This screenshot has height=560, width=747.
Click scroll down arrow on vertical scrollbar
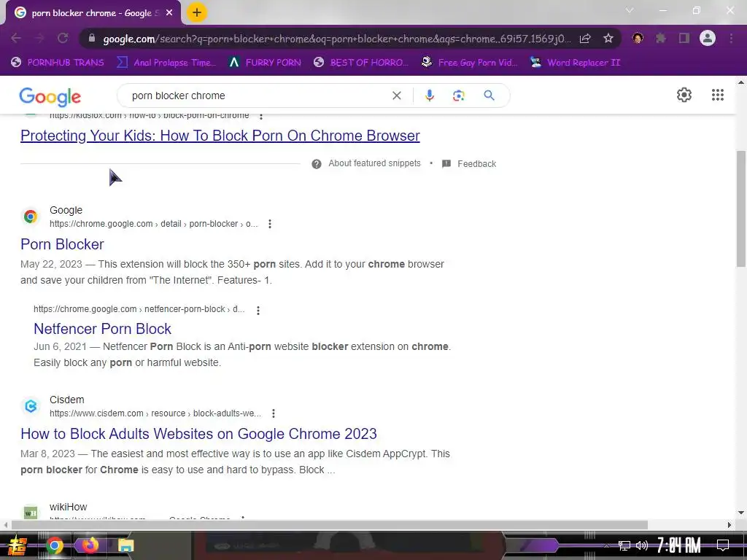(741, 513)
